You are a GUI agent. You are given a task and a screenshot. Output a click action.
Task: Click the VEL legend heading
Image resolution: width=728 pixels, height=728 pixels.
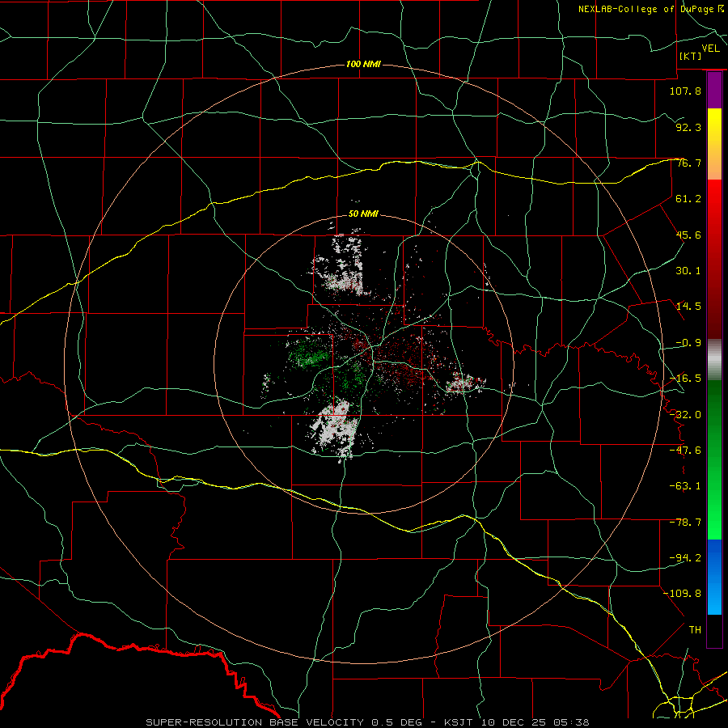pyautogui.click(x=710, y=49)
